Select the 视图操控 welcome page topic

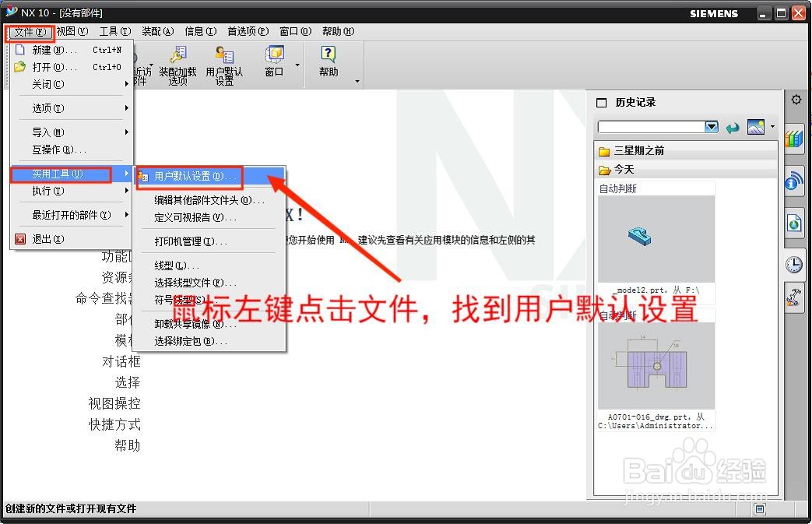coord(114,403)
